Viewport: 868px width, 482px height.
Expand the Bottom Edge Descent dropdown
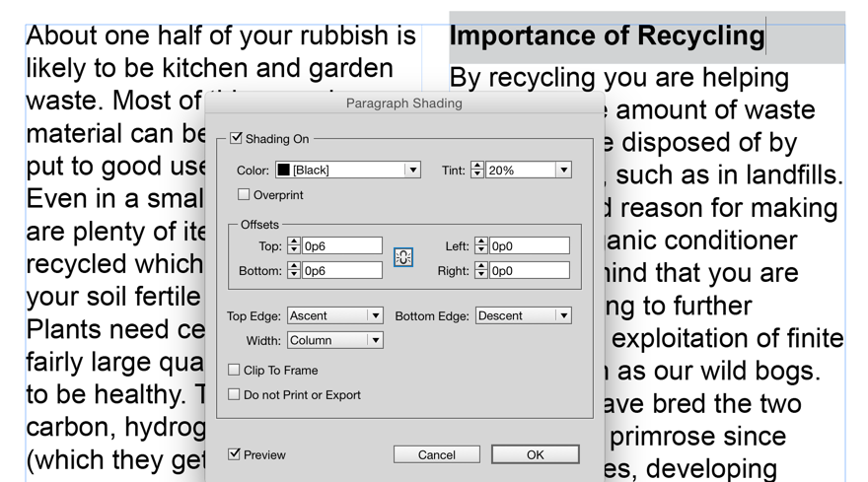563,316
